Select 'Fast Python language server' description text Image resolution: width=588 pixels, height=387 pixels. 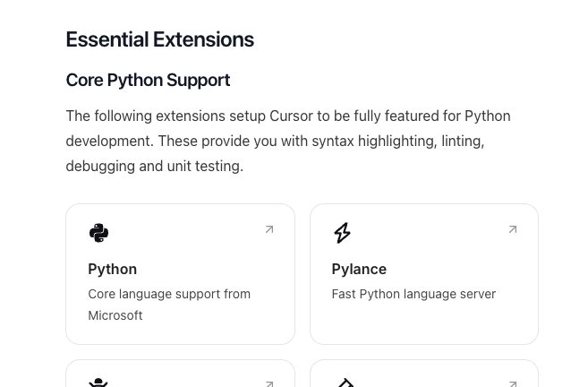pos(413,294)
